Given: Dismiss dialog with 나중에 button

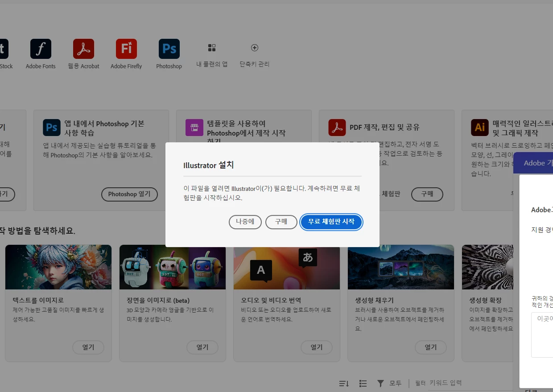Looking at the screenshot, I should click(x=245, y=222).
